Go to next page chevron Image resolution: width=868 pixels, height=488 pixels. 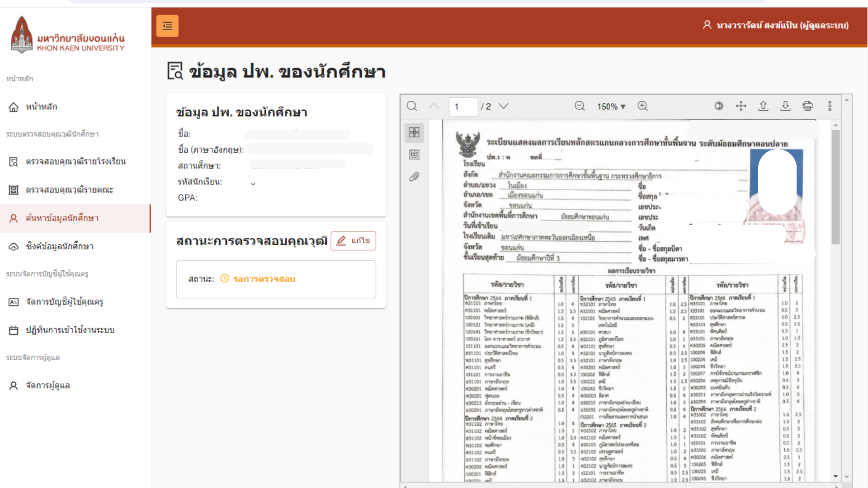504,106
